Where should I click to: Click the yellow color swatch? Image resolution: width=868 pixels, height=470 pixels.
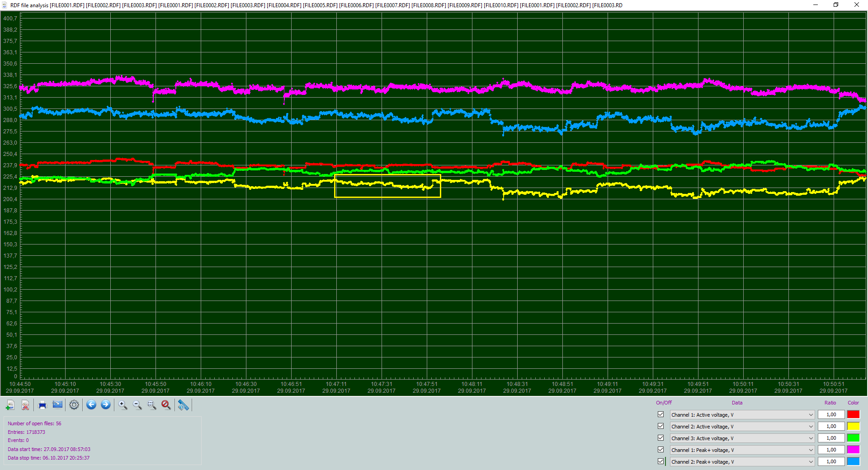(x=854, y=426)
